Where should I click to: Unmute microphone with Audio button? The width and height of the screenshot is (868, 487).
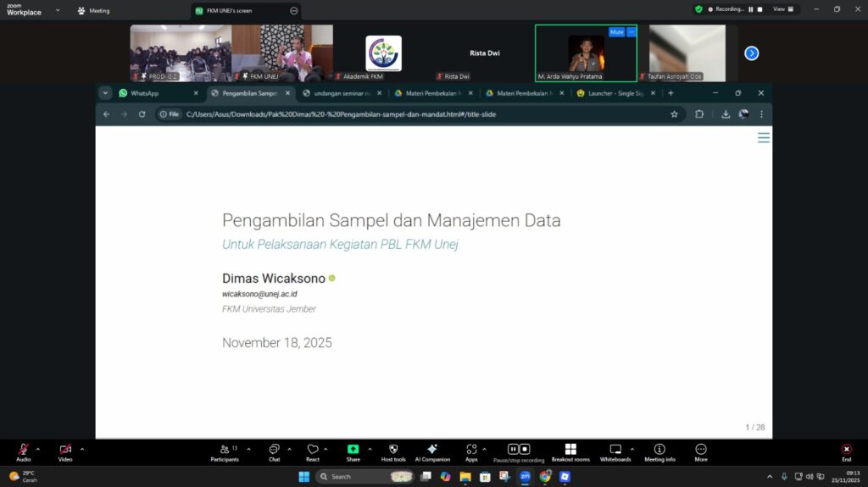pos(23,451)
